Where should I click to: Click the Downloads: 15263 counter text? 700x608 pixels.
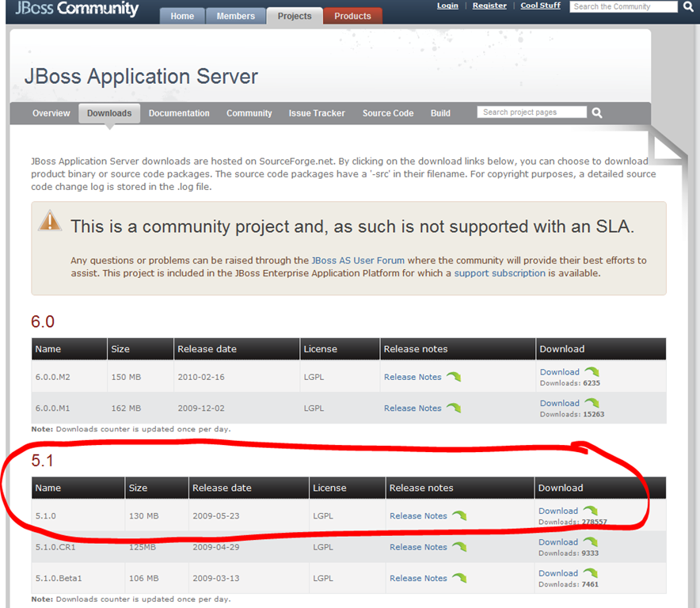(x=573, y=414)
